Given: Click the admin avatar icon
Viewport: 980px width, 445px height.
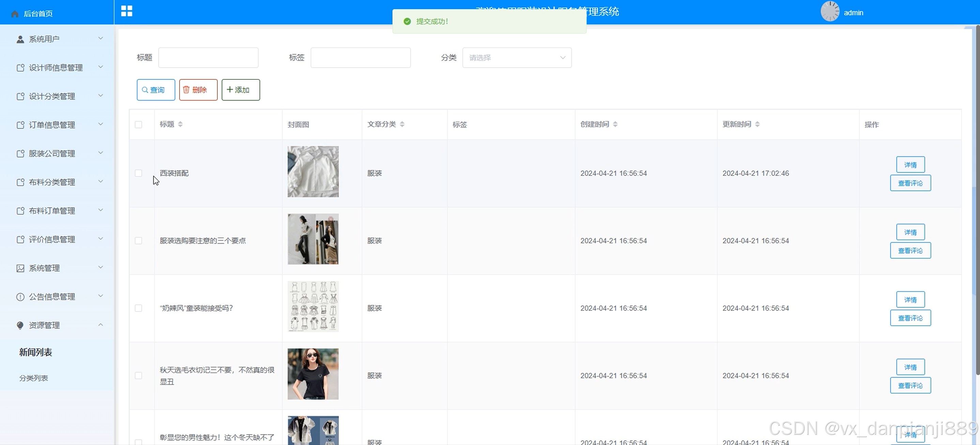Looking at the screenshot, I should click(x=829, y=11).
